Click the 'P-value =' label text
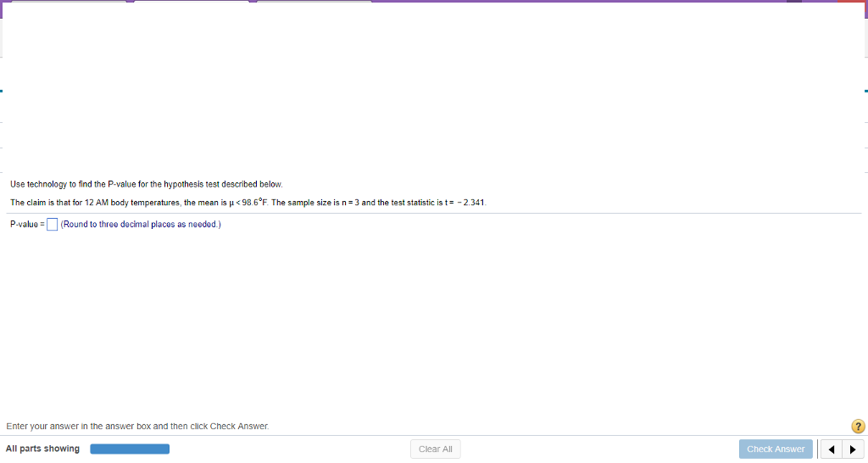The image size is (868, 463). click(x=27, y=225)
